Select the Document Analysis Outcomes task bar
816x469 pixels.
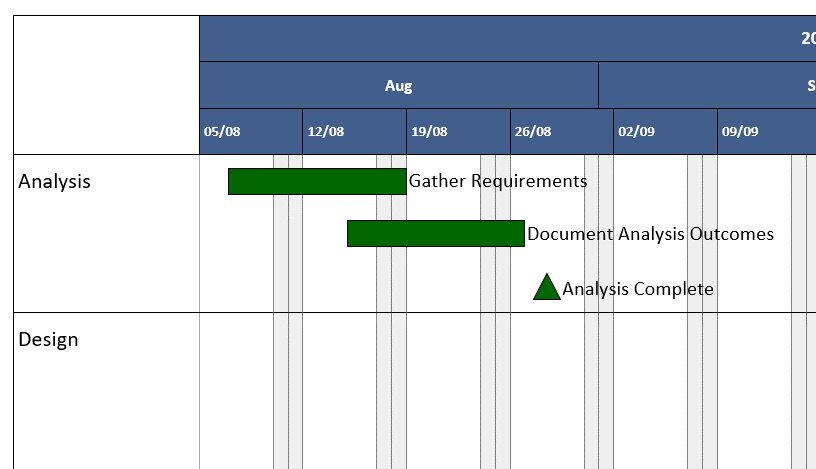pos(435,234)
